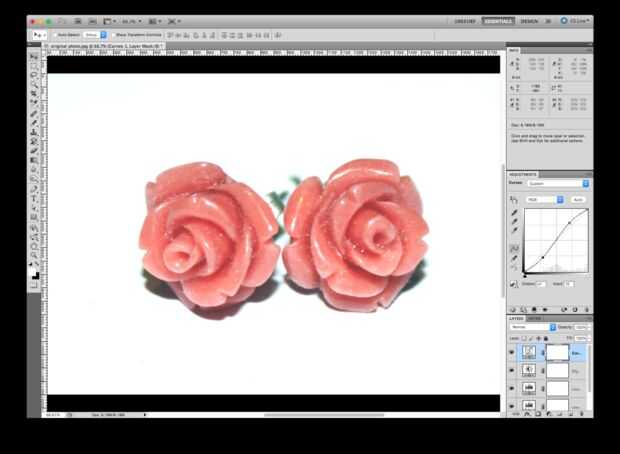
Task: Open the RGB channel dropdown in Curves
Action: (x=544, y=200)
